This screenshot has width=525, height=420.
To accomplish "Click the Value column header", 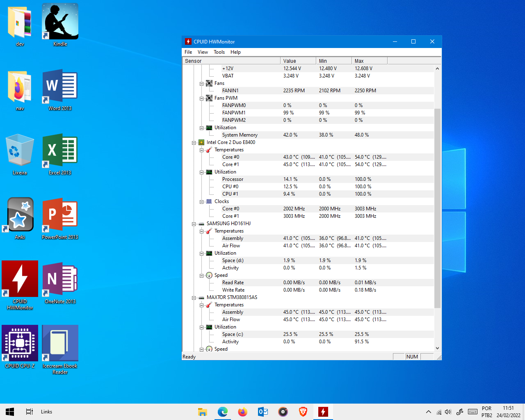I will point(298,61).
